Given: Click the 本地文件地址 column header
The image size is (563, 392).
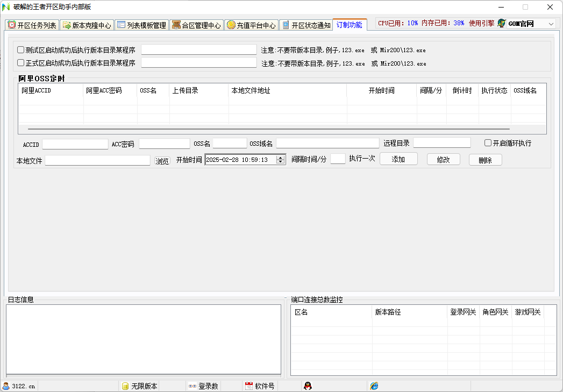Looking at the screenshot, I should click(x=288, y=90).
